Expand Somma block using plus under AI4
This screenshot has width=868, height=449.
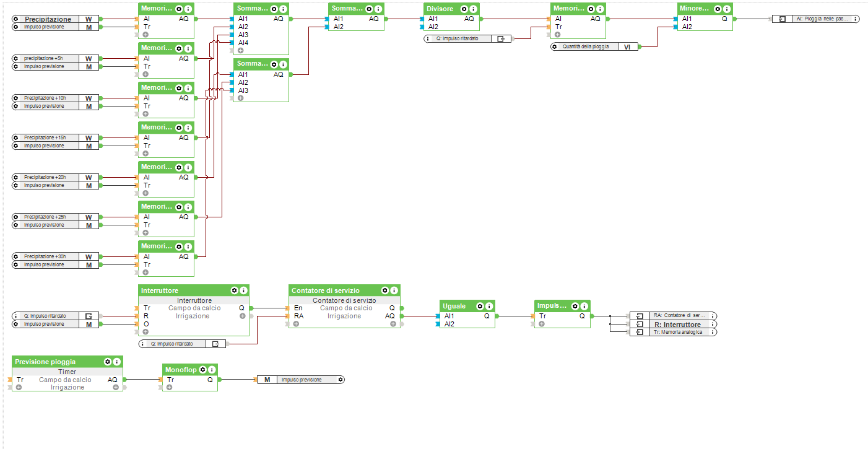click(x=241, y=50)
